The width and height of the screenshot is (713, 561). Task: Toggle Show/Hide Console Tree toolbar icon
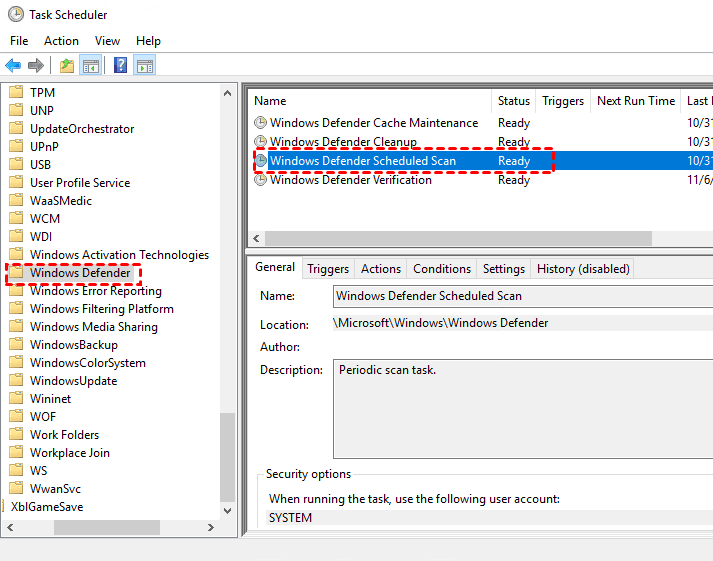[90, 65]
